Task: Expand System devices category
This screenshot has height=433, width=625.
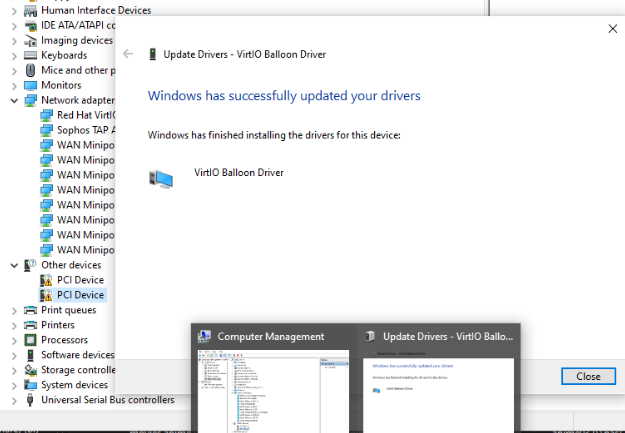Action: (14, 386)
